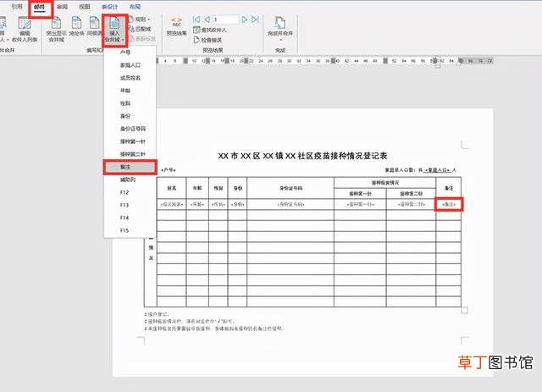The width and height of the screenshot is (542, 392).
Task: Select 接种第一针 in merge field list
Action: 130,141
